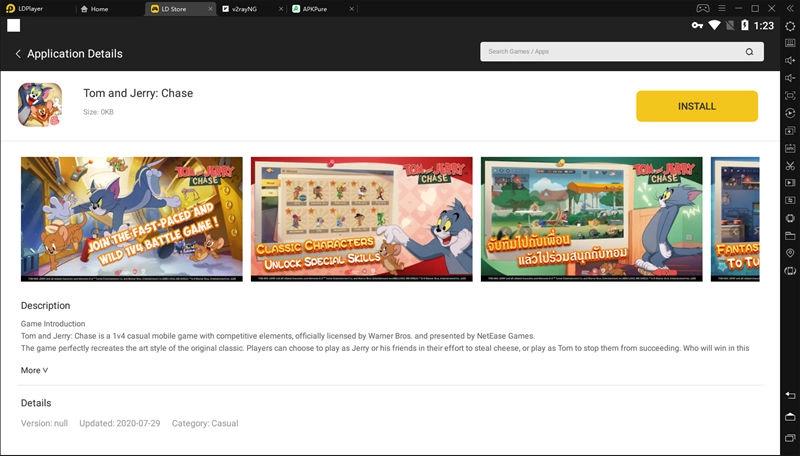Expand the description with More
Screen dimensions: 800x456
(34, 370)
